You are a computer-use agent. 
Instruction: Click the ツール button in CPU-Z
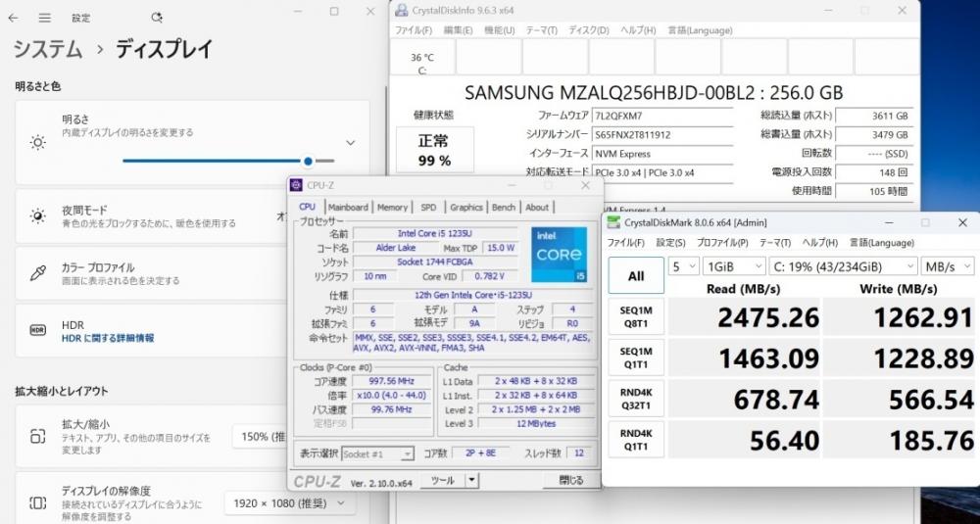pos(443,480)
